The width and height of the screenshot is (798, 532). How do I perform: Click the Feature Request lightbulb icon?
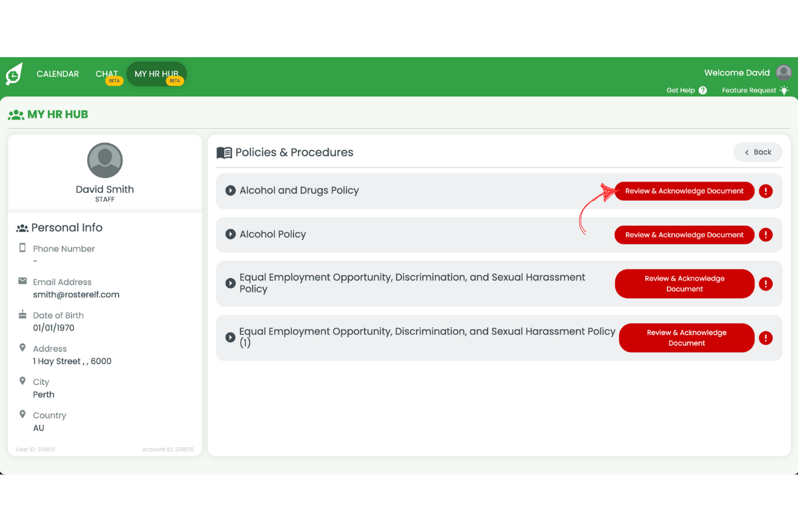tap(783, 90)
